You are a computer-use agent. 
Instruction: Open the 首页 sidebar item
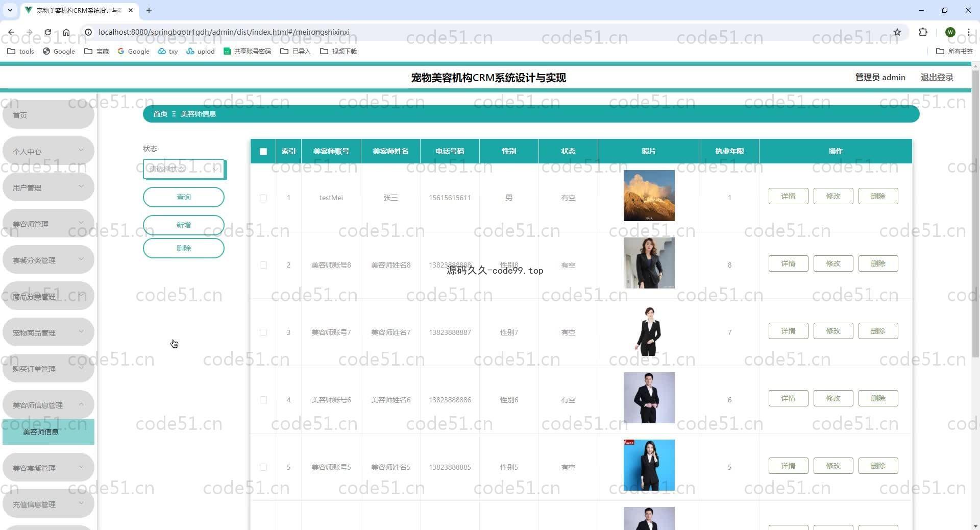coord(48,115)
